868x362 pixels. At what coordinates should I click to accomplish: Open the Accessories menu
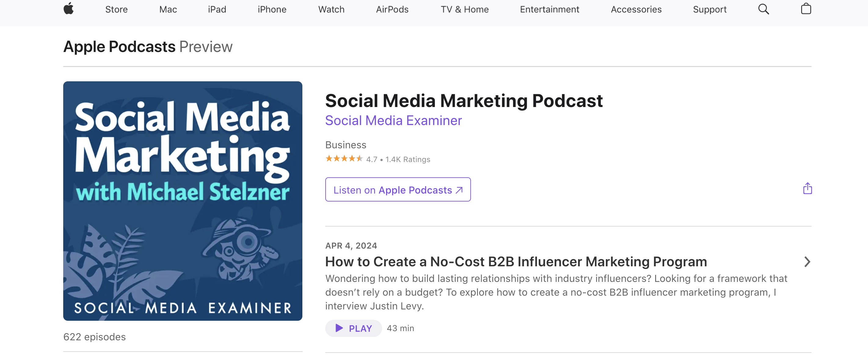point(636,9)
